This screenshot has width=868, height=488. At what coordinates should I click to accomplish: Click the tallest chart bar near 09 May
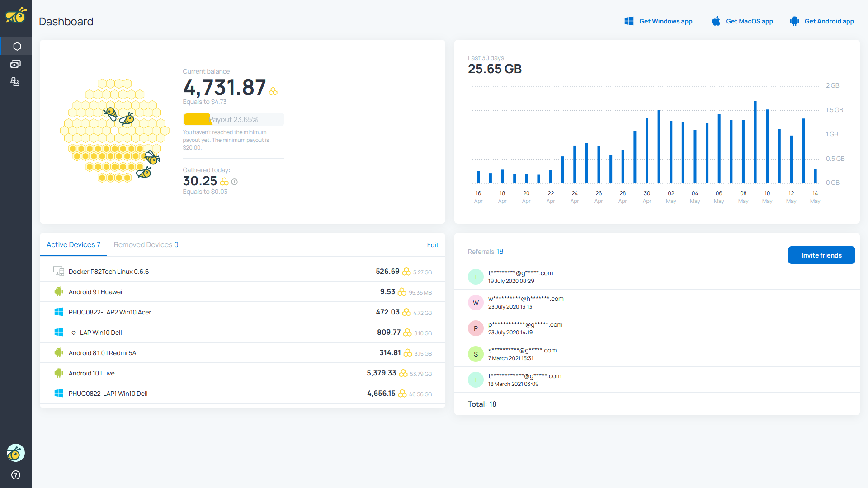tap(755, 142)
